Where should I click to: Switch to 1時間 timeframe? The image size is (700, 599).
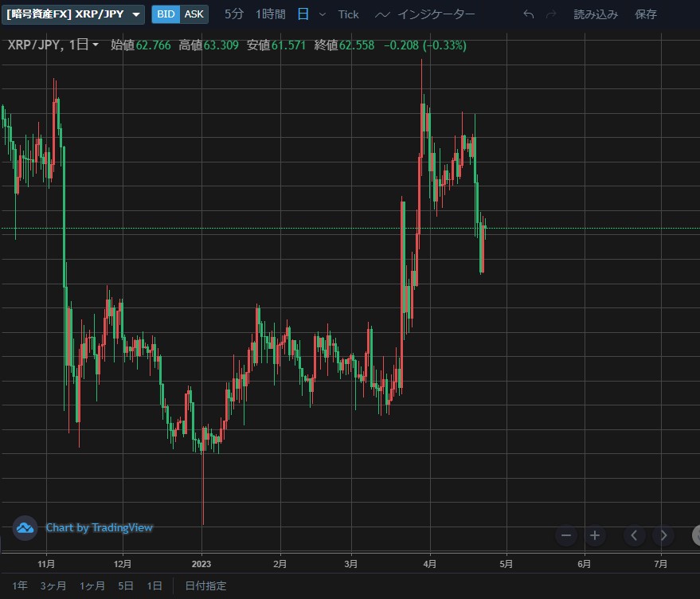pyautogui.click(x=271, y=14)
